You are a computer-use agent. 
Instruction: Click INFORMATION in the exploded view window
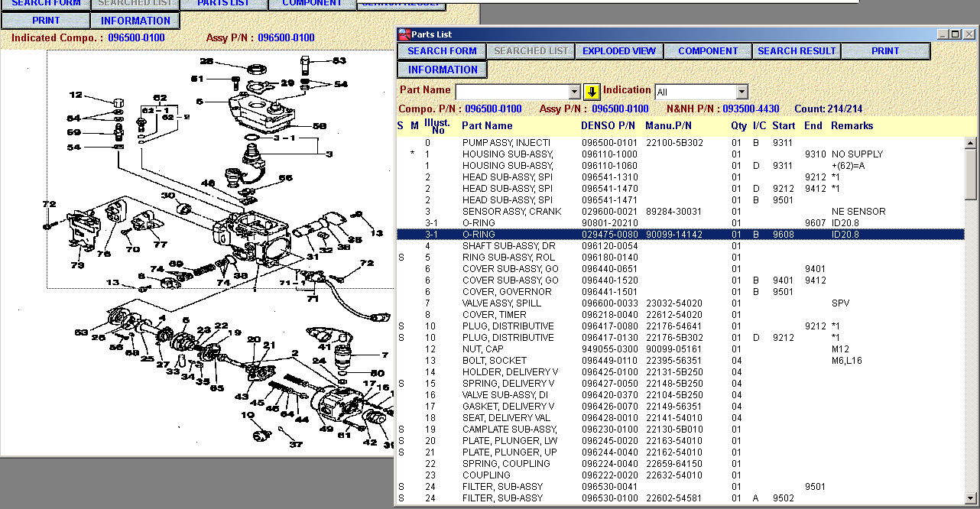(135, 21)
